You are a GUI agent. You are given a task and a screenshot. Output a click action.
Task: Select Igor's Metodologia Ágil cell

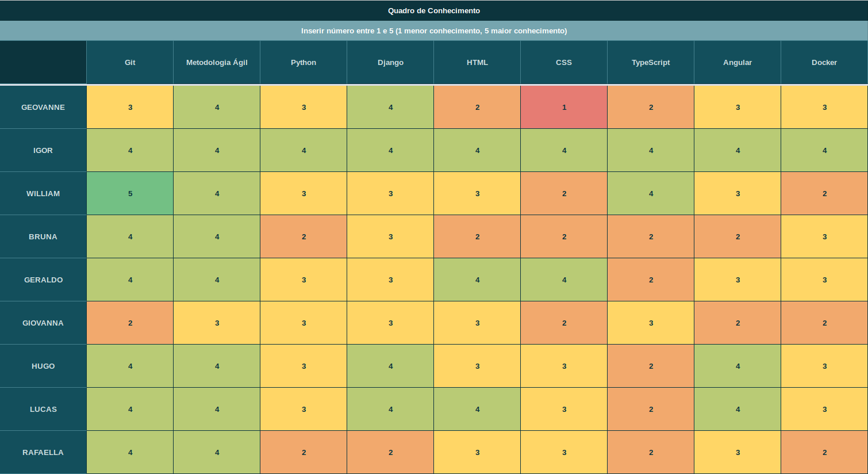click(x=217, y=150)
